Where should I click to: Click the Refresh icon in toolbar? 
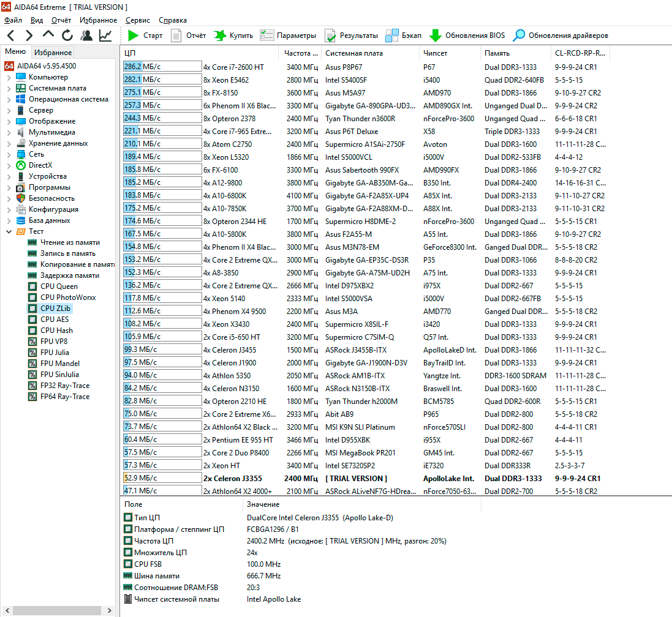point(67,36)
